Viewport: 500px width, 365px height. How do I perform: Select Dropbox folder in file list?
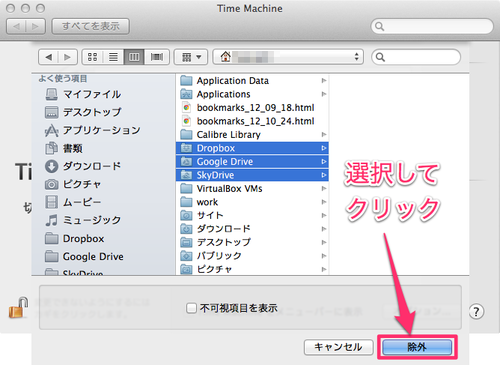coord(252,148)
